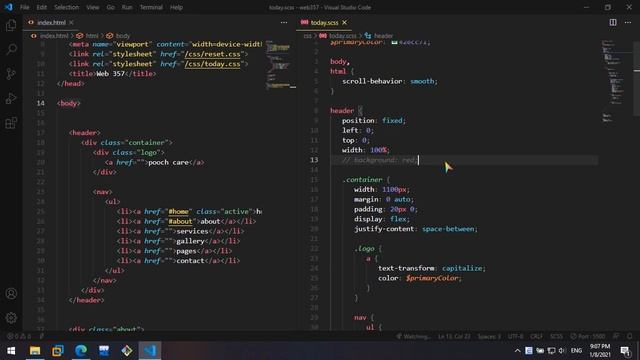
Task: Show errors and warnings in status bar
Action: 19,336
